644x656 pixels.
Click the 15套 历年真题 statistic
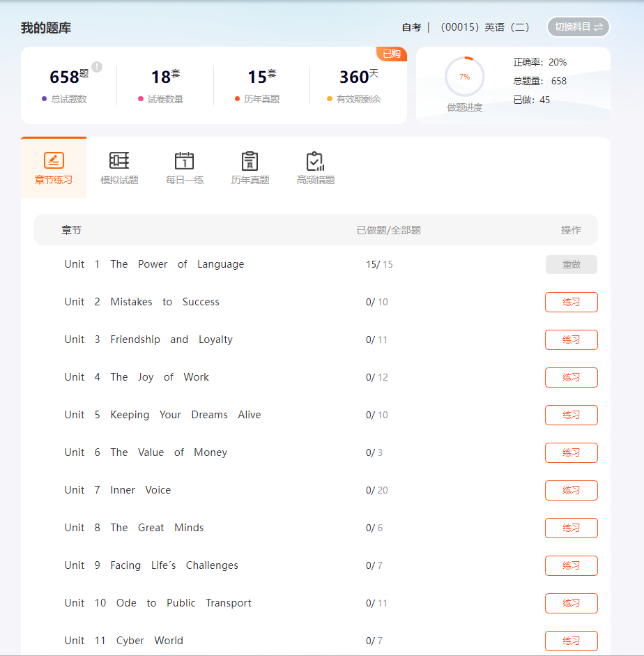[261, 77]
